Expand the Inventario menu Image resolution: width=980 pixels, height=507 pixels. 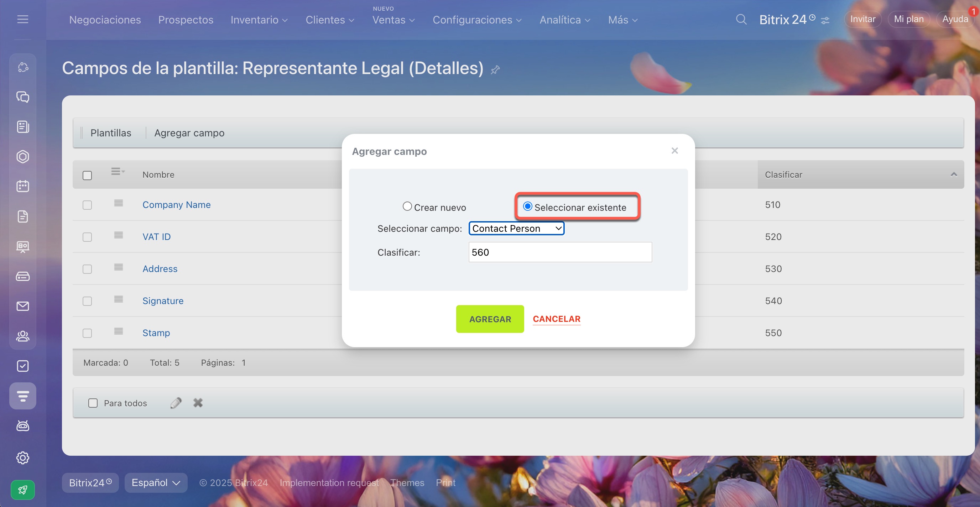coord(259,20)
